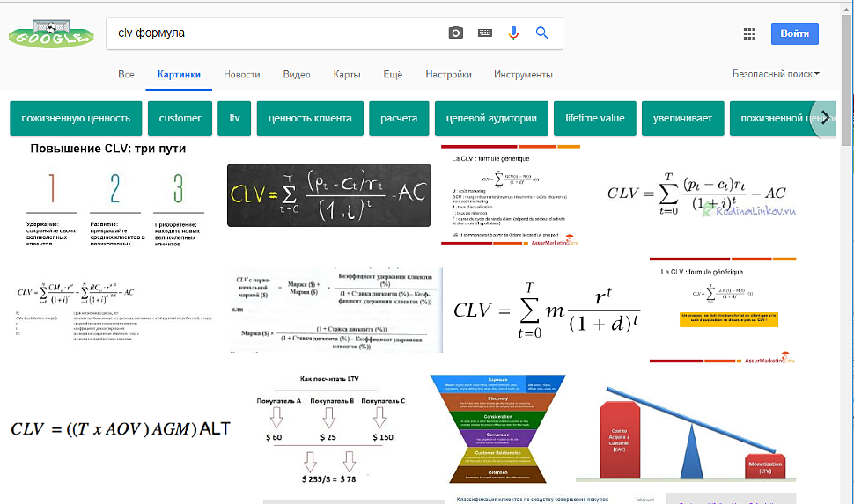Open the blackboard CLV formula image
This screenshot has height=504, width=854.
click(329, 195)
